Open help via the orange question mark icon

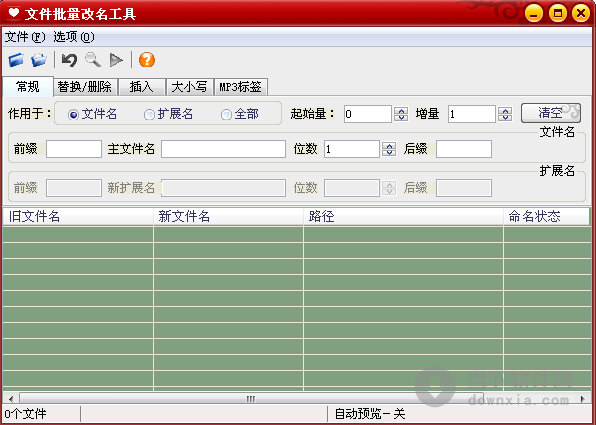click(x=147, y=60)
